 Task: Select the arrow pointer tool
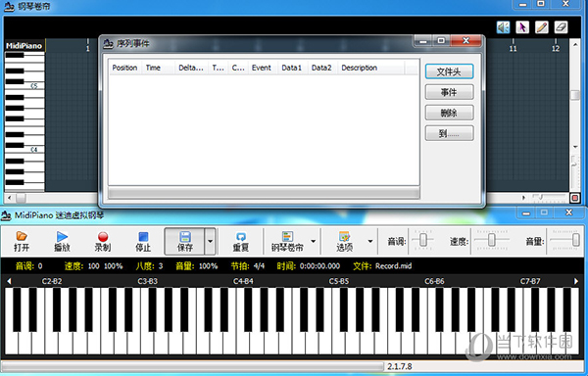click(x=522, y=27)
